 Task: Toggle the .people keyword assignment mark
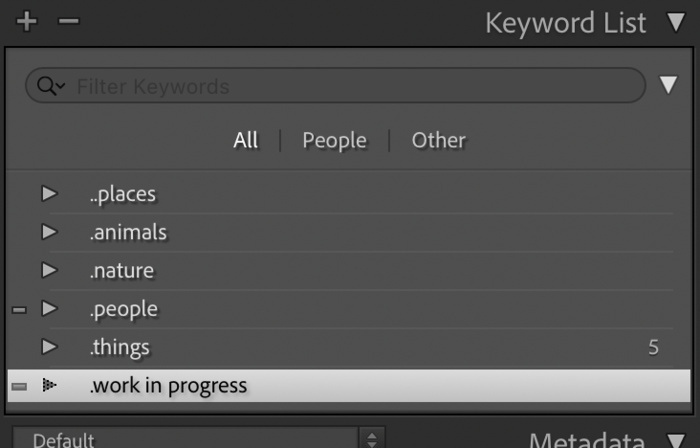click(x=19, y=310)
